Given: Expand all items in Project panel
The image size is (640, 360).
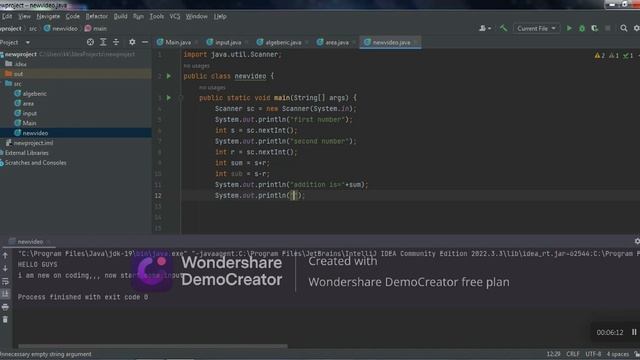Looking at the screenshot, I should (103, 42).
